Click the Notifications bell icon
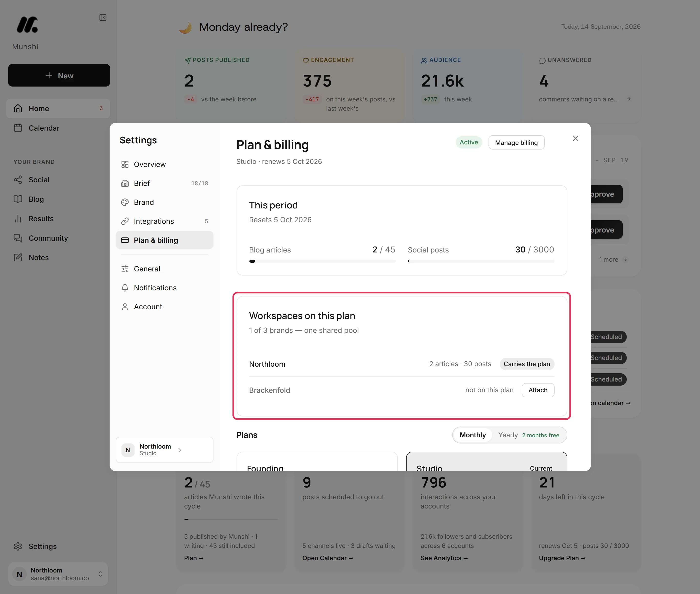This screenshot has height=594, width=700. click(x=125, y=288)
